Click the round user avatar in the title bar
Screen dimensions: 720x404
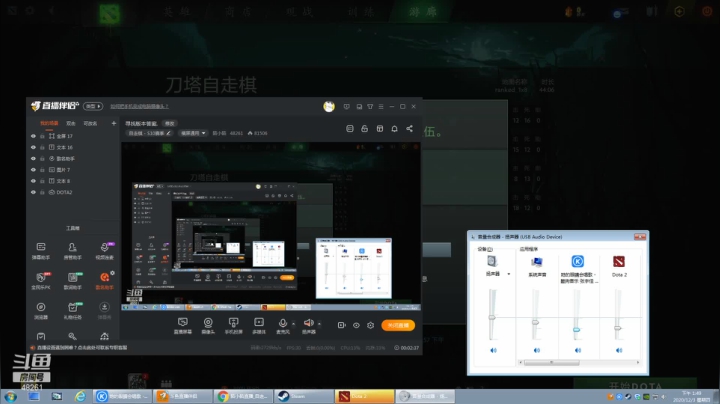click(x=329, y=107)
